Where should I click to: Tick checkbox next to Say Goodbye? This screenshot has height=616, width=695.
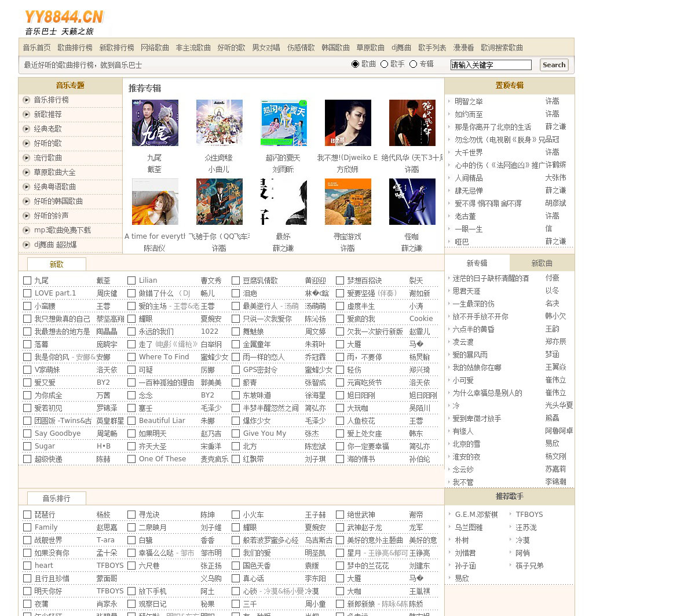click(27, 433)
